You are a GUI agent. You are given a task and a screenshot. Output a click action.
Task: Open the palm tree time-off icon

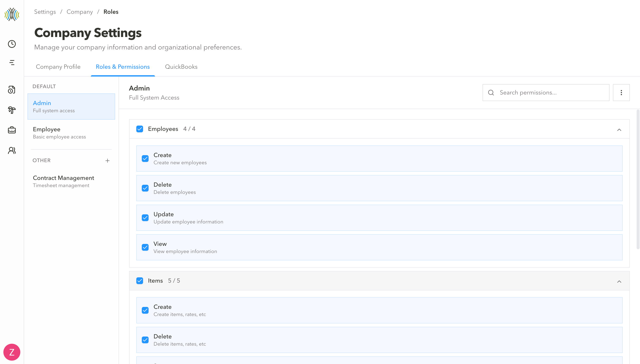click(x=12, y=110)
